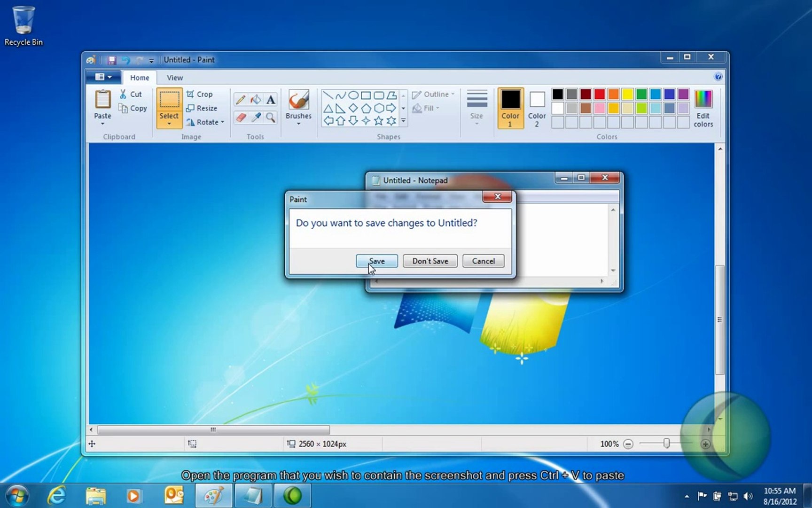Open Edit colors
812x508 pixels.
[x=703, y=108]
